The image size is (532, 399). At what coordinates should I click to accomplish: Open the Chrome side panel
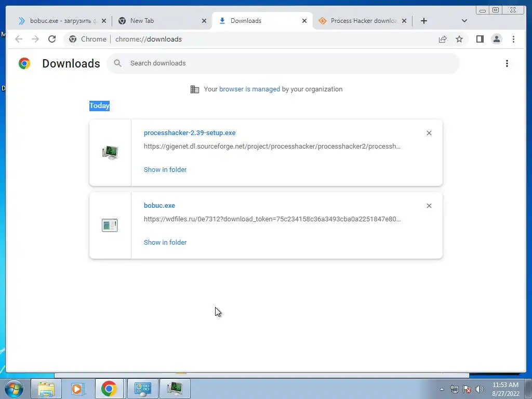(x=480, y=39)
